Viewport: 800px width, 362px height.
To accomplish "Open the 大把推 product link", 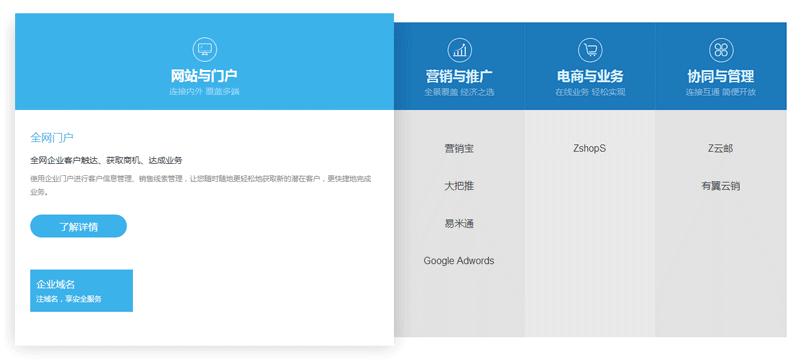I will pos(459,186).
